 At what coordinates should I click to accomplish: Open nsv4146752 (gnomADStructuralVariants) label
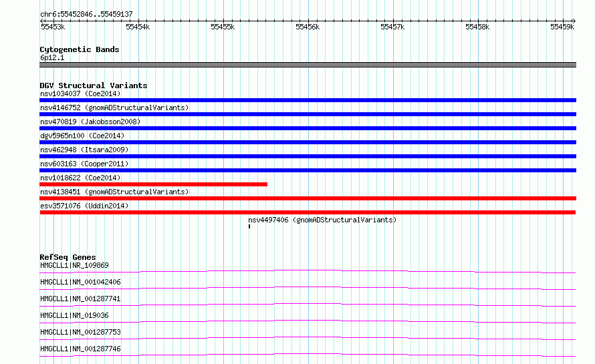tap(114, 108)
